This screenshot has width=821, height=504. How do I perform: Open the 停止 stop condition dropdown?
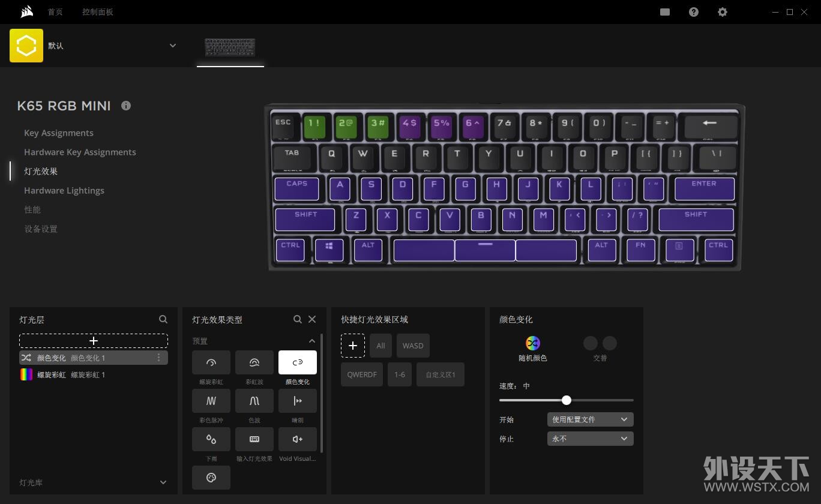(x=591, y=439)
